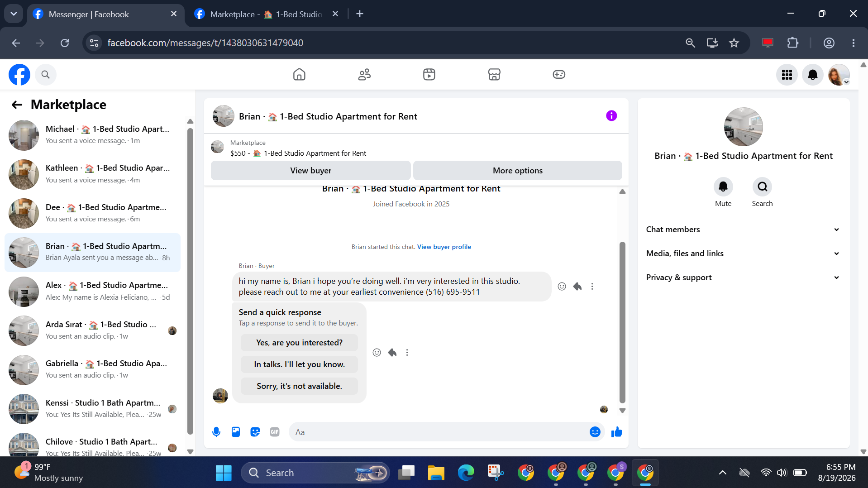Image resolution: width=868 pixels, height=488 pixels.
Task: Open the account profile picture menu
Action: coord(839,75)
